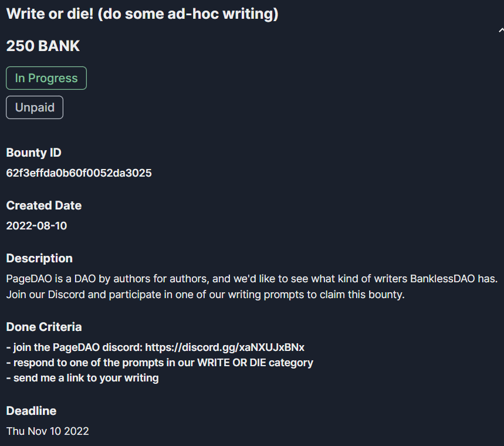Click the Done Criteria heading
Screen dimensions: 504x446
pos(44,327)
